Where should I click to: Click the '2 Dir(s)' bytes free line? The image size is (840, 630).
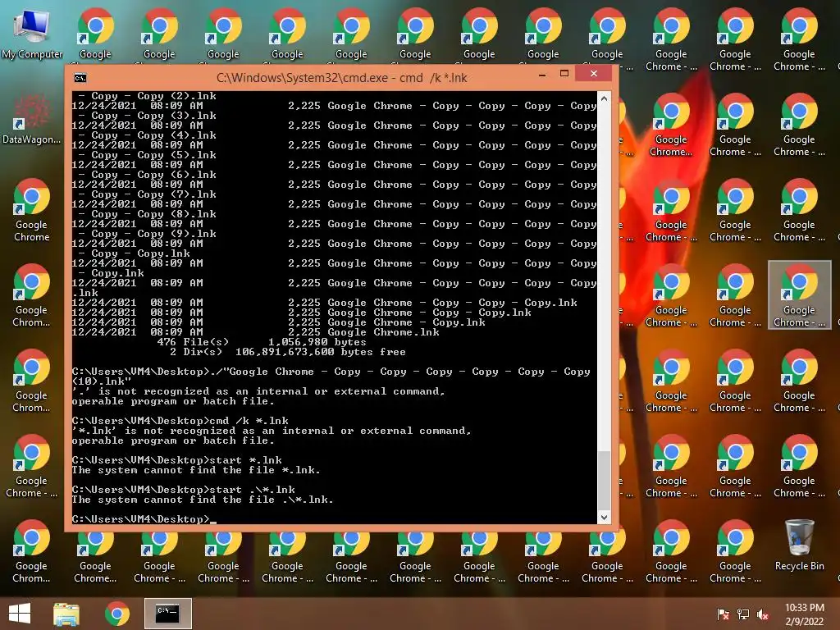click(x=288, y=352)
